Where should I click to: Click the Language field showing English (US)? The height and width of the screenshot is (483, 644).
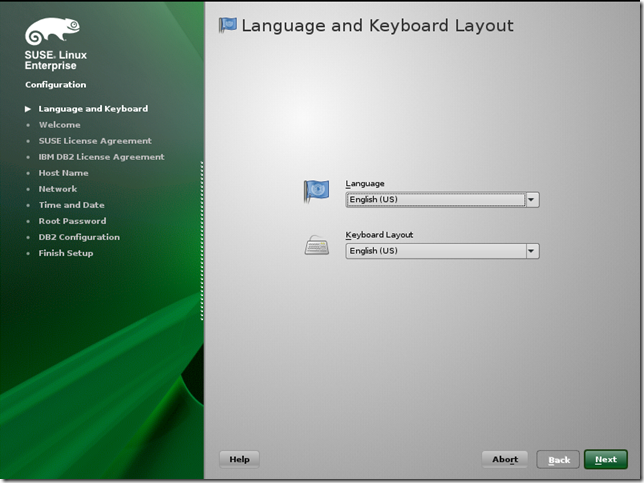point(442,200)
